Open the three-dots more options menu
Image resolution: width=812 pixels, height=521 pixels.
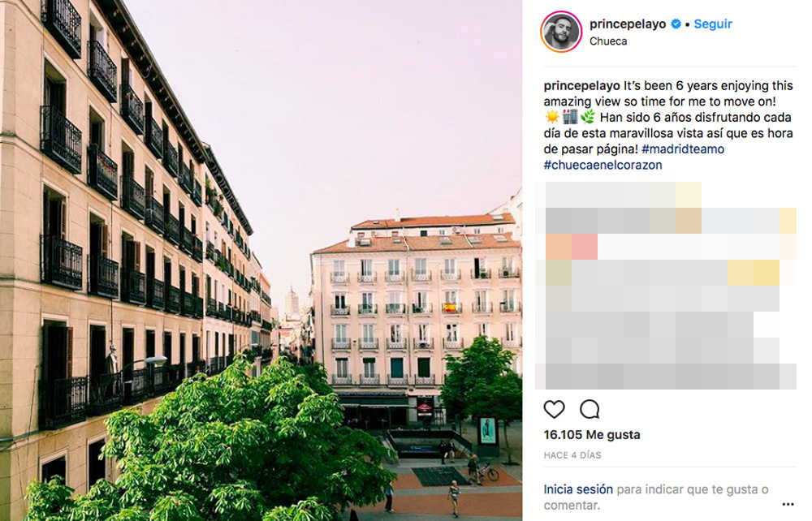(788, 504)
